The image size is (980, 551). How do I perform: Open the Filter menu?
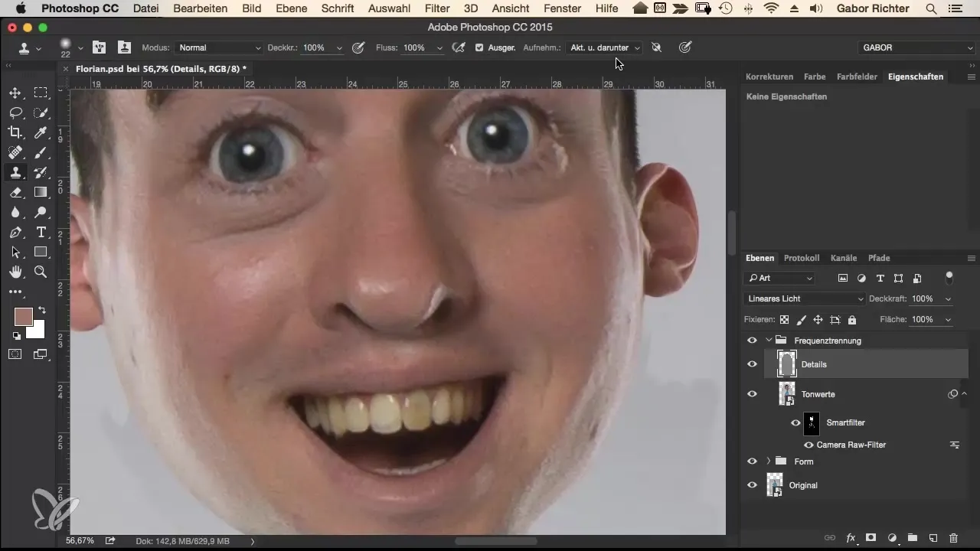pos(437,9)
